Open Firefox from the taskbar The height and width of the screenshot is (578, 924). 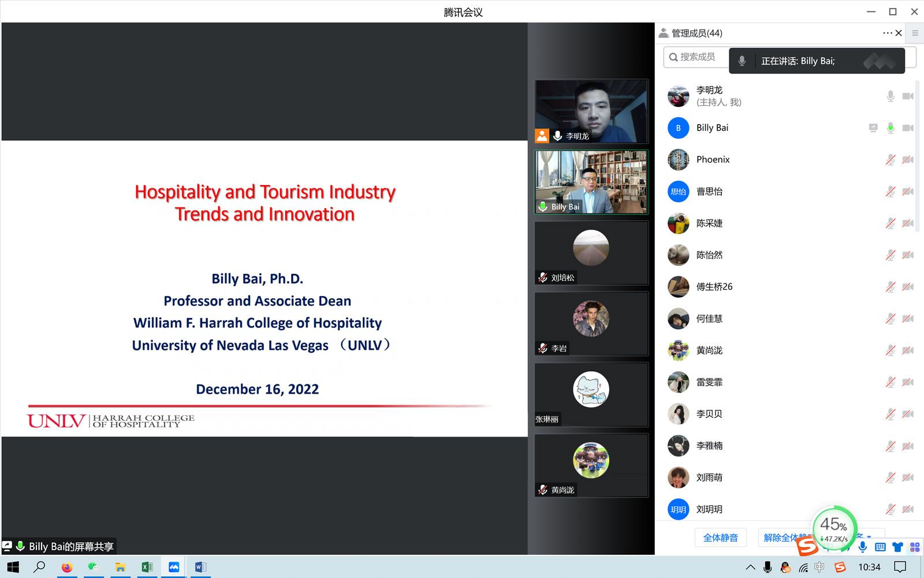click(x=67, y=567)
